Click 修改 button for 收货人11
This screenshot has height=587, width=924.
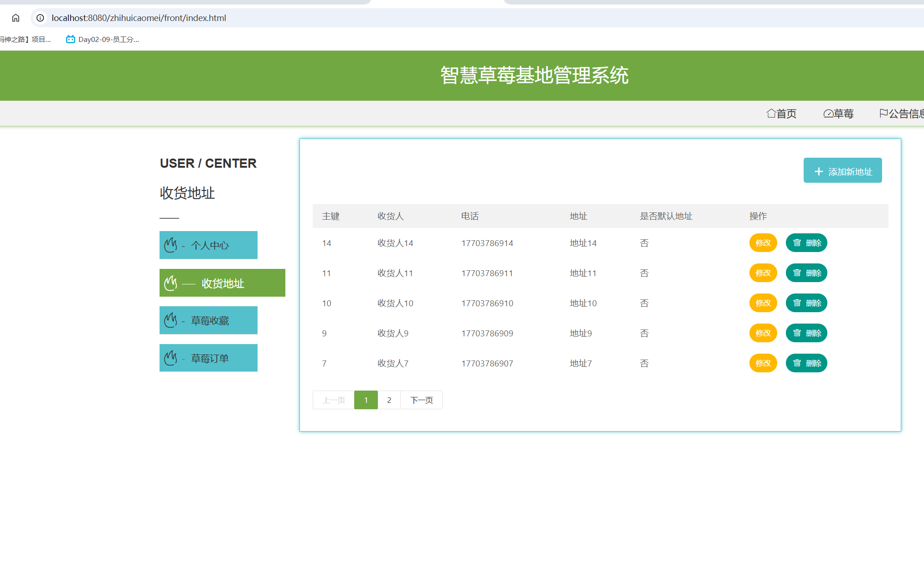[x=763, y=273]
